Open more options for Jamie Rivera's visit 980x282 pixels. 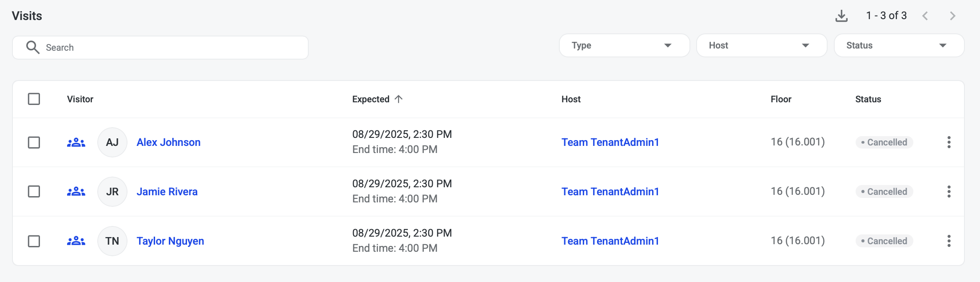(x=948, y=192)
